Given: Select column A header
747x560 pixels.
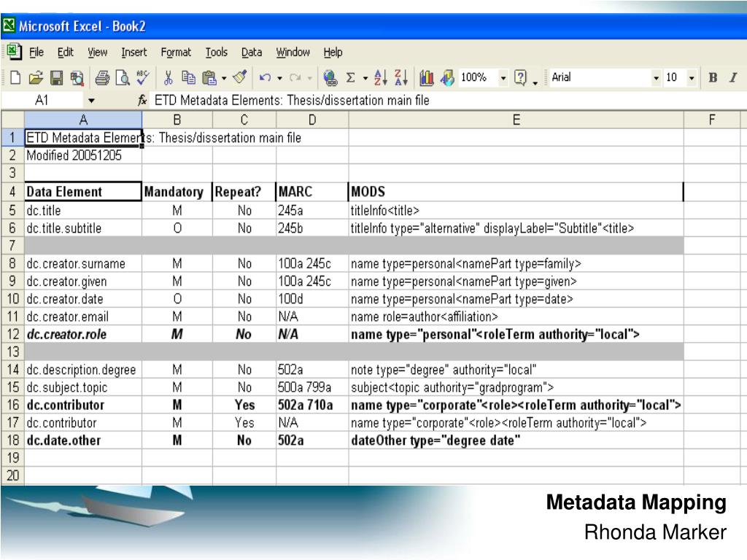Looking at the screenshot, I should coord(83,120).
